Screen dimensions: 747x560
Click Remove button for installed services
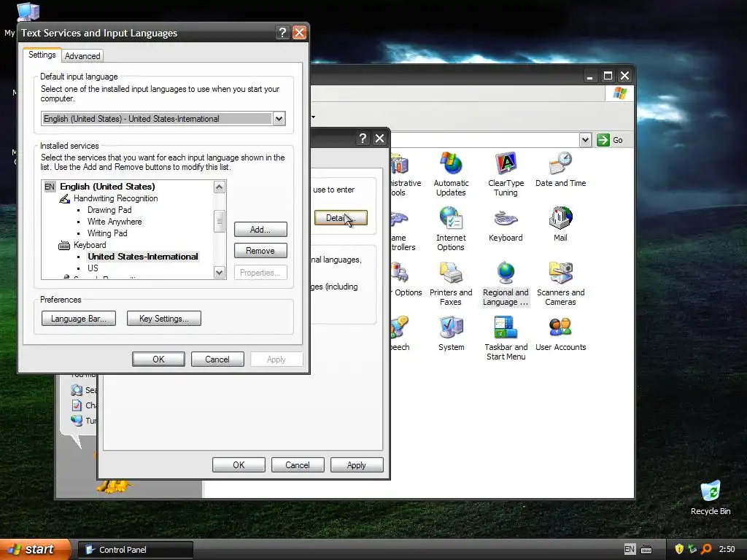pos(260,251)
